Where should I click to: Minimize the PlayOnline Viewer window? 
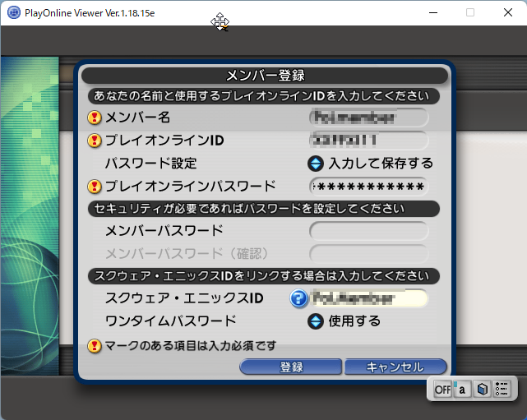433,13
